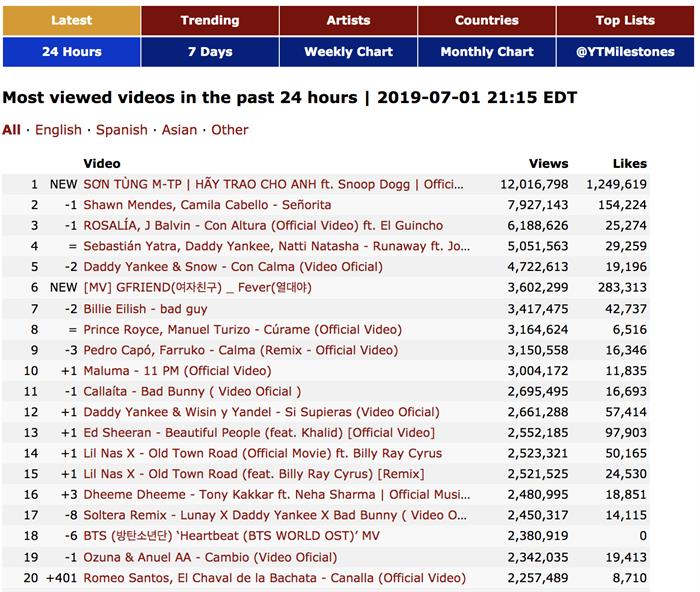Screen dimensions: 700x592
Task: Filter videos by Spanish language
Action: [122, 130]
